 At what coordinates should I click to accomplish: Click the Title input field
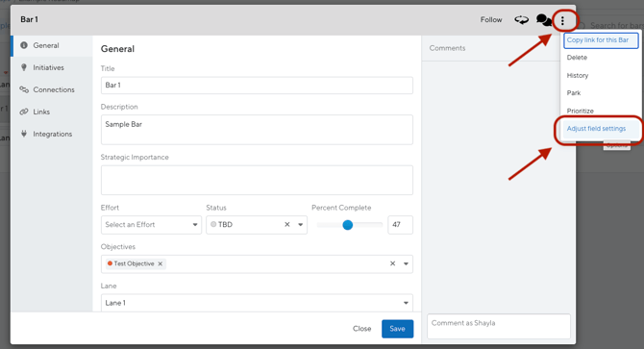[257, 86]
